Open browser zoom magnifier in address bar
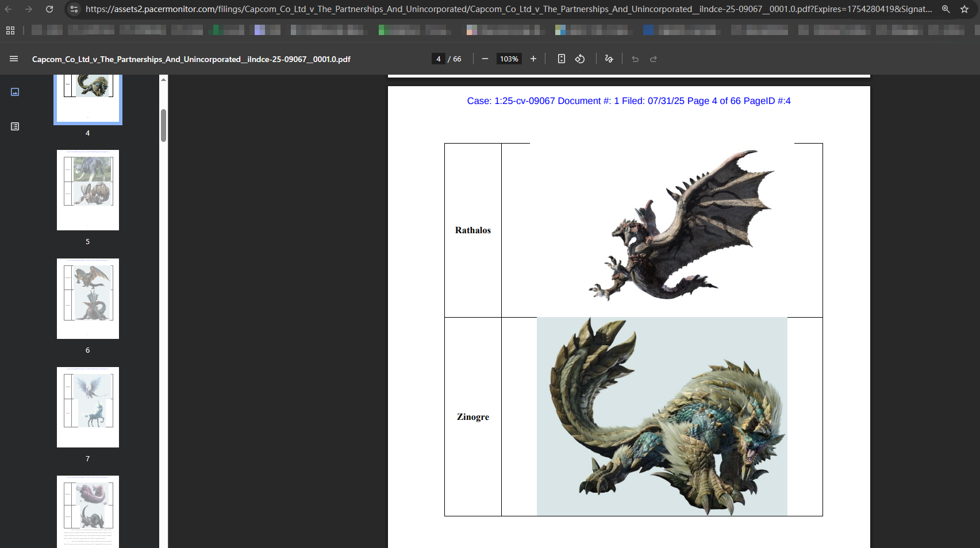Screen dimensions: 980x548 coord(946,9)
